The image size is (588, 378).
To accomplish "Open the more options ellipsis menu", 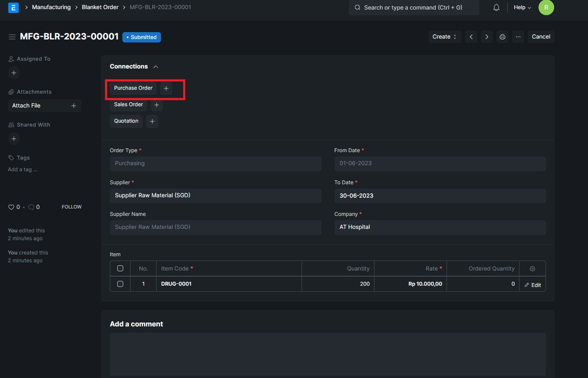I will coord(518,37).
